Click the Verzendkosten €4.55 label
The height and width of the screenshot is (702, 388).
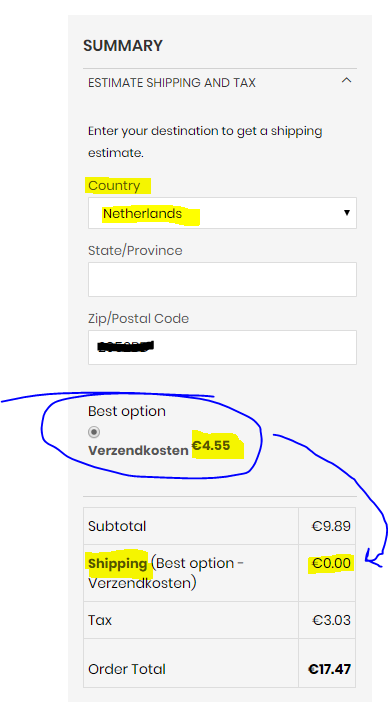[x=159, y=449]
